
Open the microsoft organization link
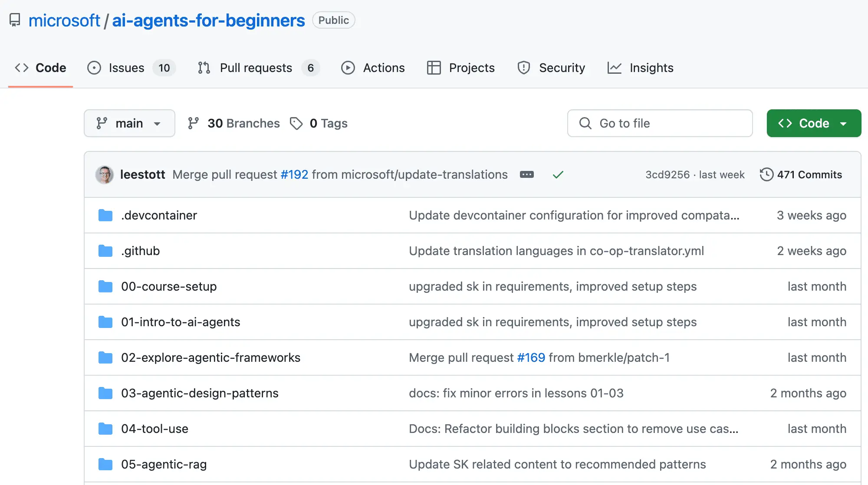click(64, 20)
